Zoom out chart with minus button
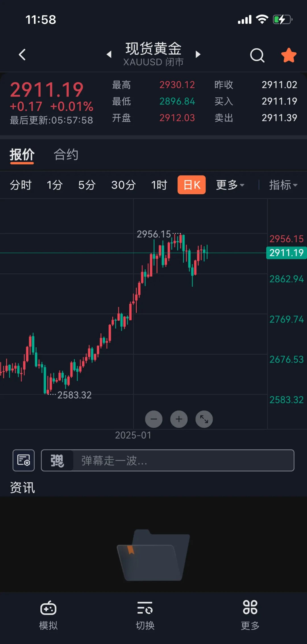Screen dimensions: 307x644 click(x=154, y=419)
